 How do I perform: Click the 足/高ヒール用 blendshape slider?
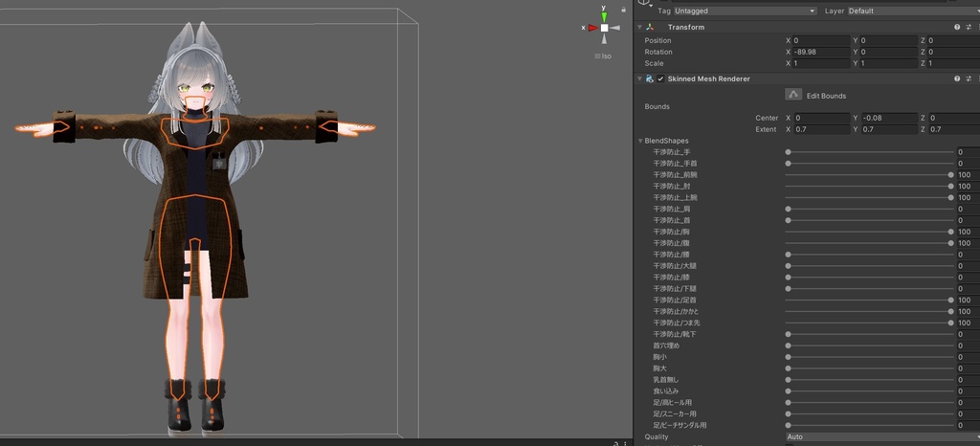coord(869,402)
